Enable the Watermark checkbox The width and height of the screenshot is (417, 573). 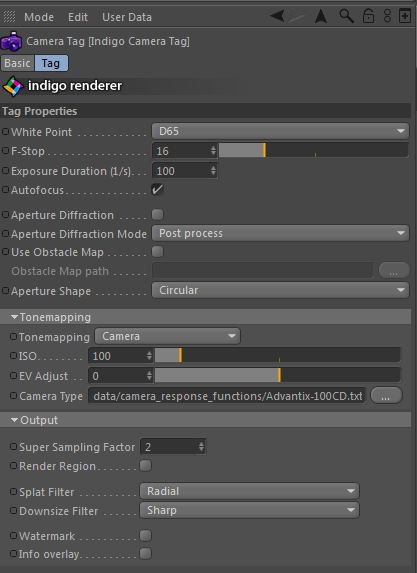(x=145, y=536)
